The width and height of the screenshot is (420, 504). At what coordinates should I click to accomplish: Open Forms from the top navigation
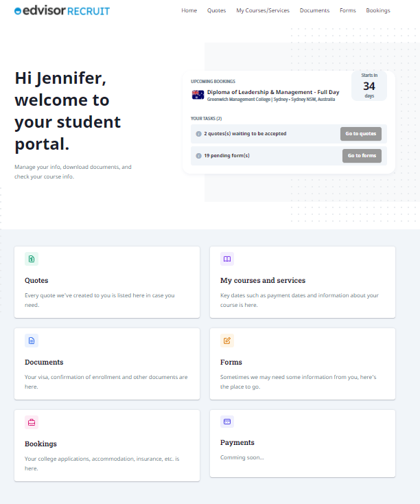pyautogui.click(x=348, y=10)
